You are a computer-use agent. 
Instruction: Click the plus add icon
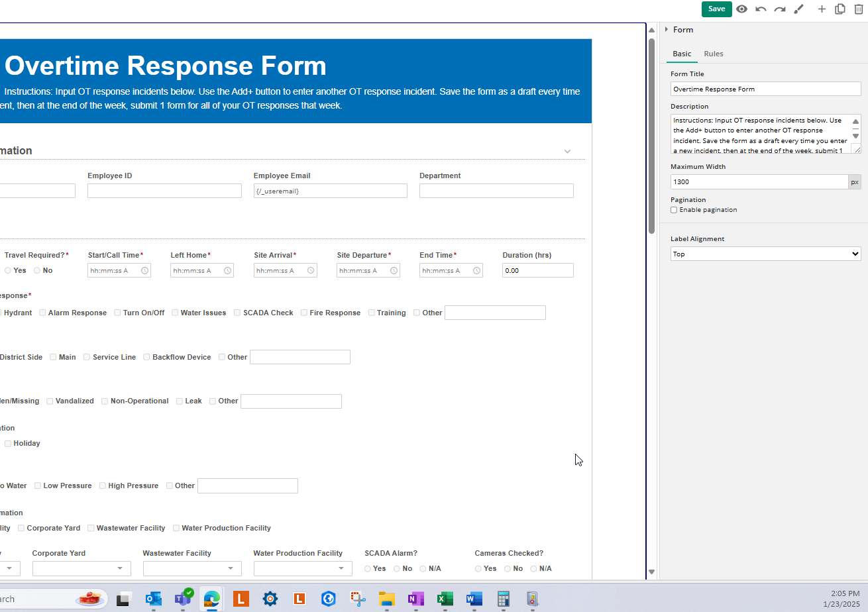[x=822, y=9]
